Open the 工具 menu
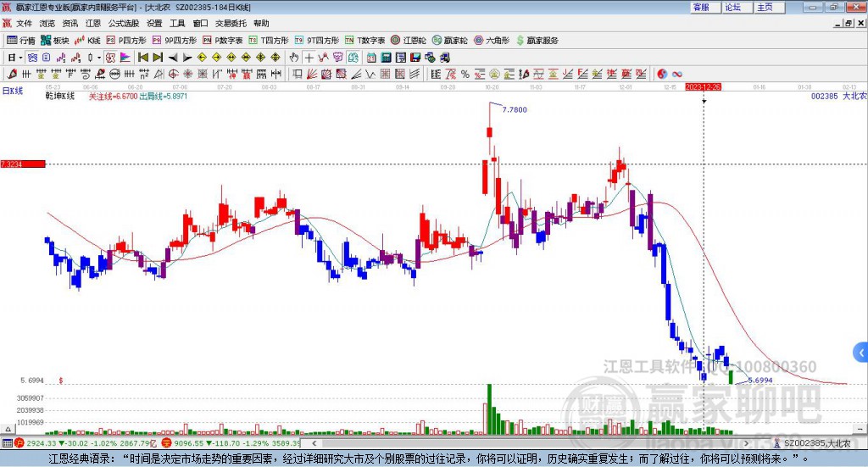This screenshot has height=467, width=868. (x=177, y=23)
